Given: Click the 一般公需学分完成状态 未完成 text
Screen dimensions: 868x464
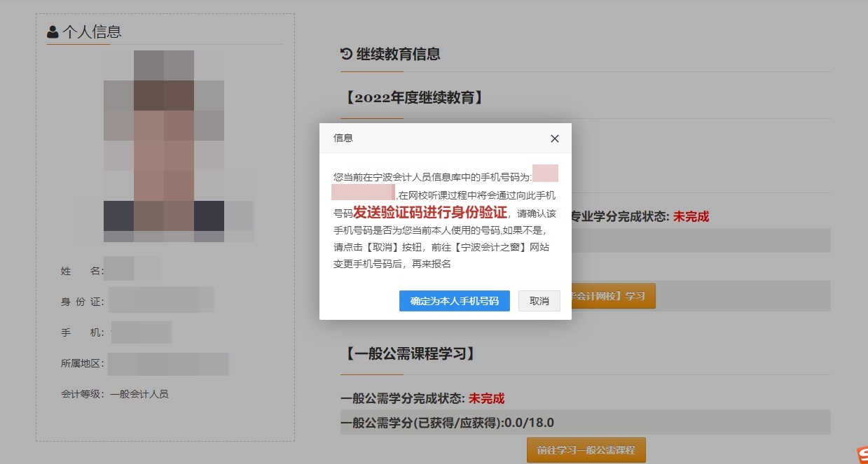Looking at the screenshot, I should [422, 399].
